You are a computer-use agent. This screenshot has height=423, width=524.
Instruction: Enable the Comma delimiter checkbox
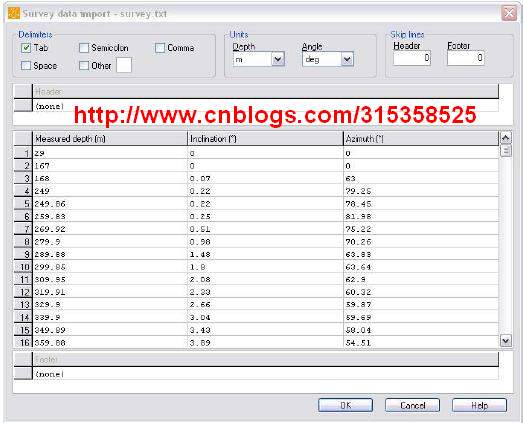point(160,48)
